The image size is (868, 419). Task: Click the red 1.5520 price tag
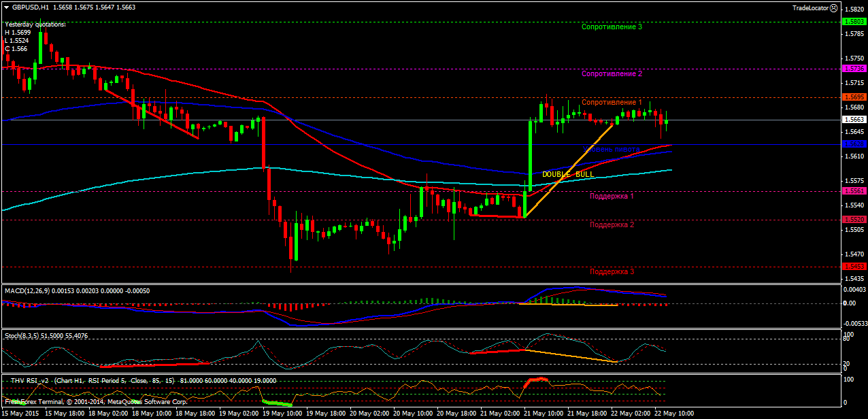click(x=854, y=220)
